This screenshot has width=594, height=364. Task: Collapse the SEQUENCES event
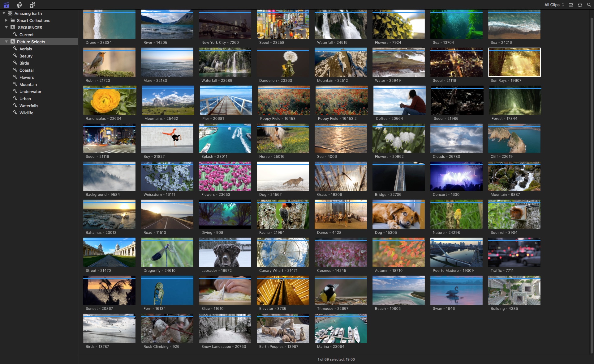click(x=6, y=28)
